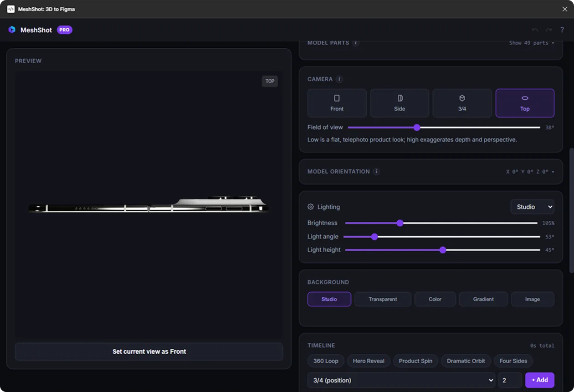Click the plugin code icon in title bar
This screenshot has width=574, height=392.
11,9
